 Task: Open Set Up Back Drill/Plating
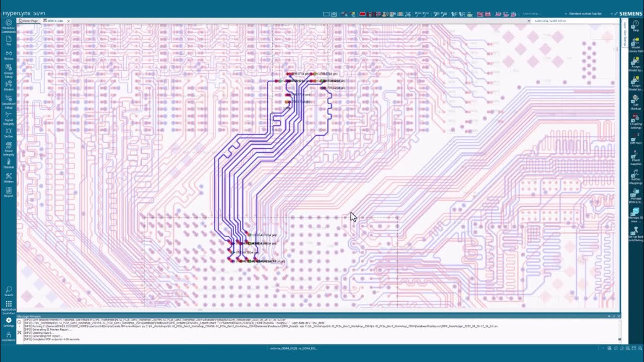[636, 234]
